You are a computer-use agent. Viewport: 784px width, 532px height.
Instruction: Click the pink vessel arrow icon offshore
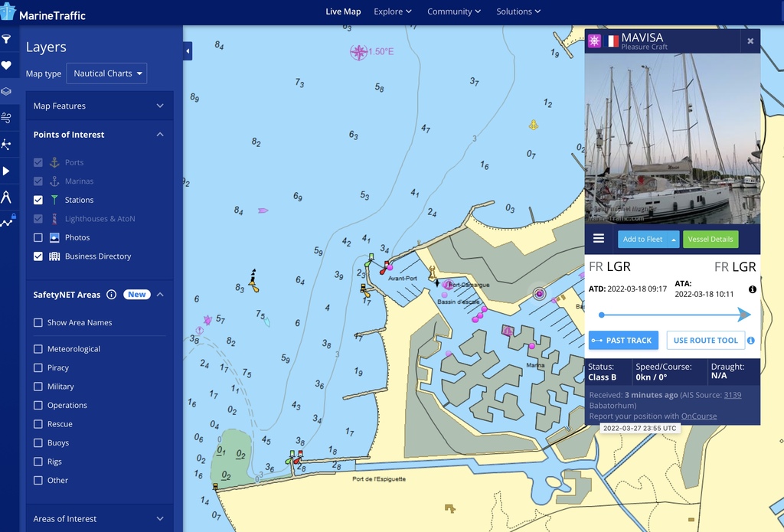[263, 211]
